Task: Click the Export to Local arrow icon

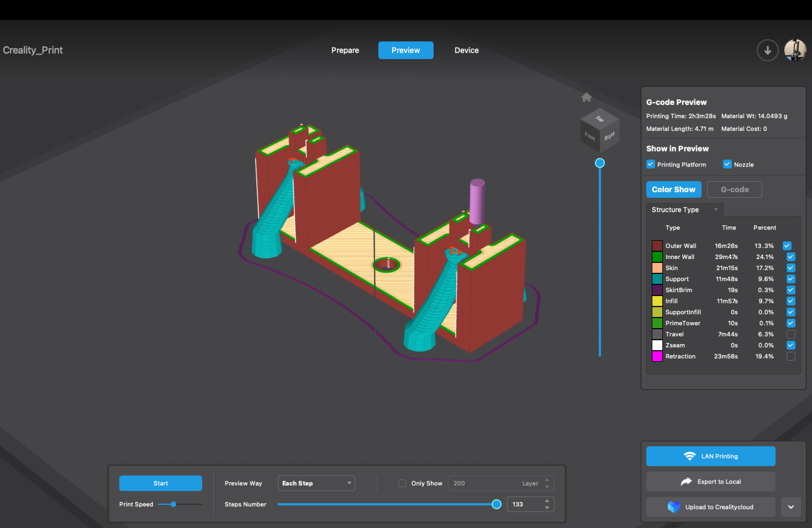Action: 686,482
